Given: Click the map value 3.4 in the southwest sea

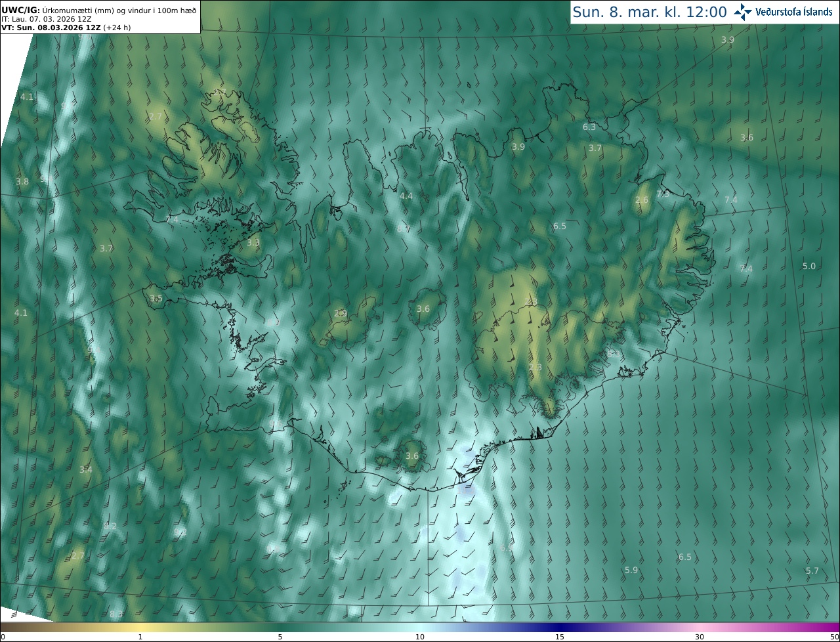Looking at the screenshot, I should [x=86, y=469].
